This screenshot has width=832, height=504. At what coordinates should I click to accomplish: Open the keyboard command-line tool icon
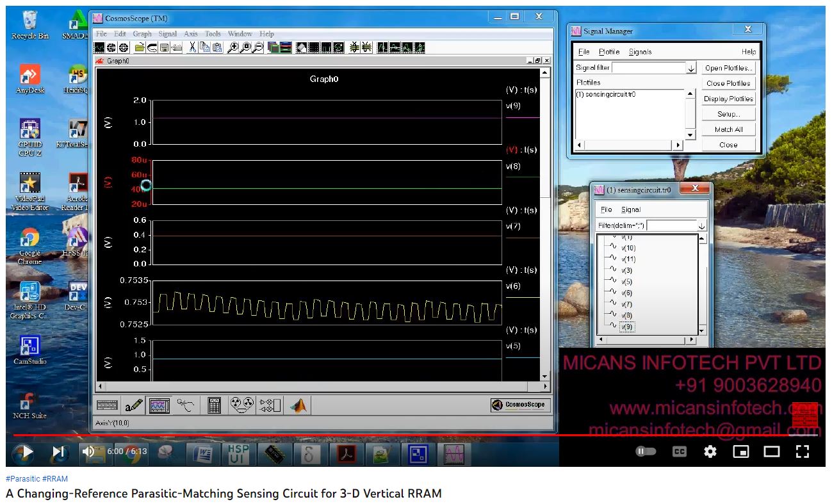pyautogui.click(x=107, y=405)
